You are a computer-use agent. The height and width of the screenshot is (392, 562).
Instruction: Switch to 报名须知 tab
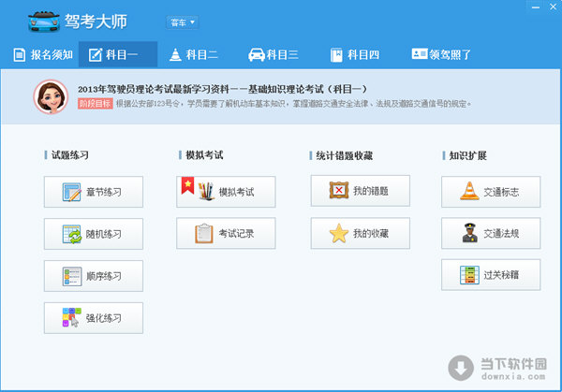[x=43, y=54]
